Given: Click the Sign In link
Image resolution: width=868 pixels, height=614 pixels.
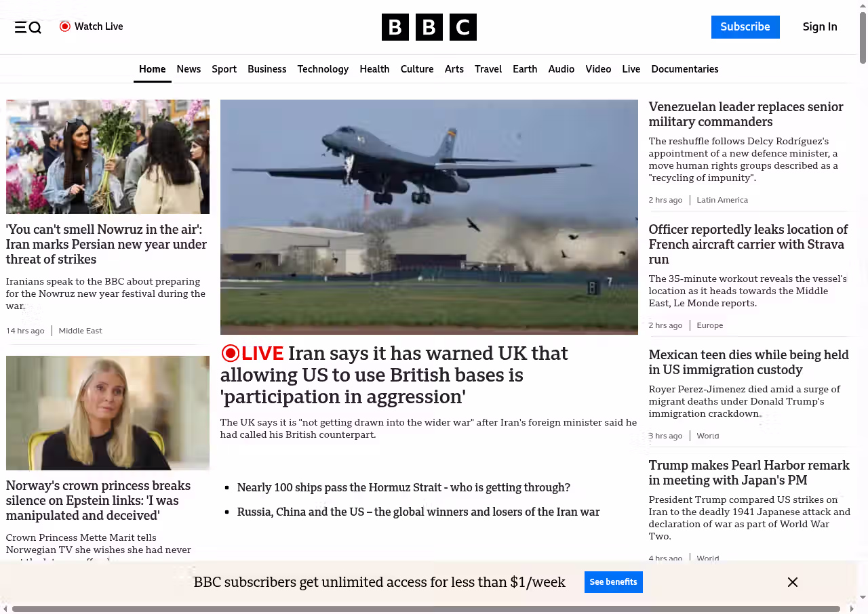Looking at the screenshot, I should pos(819,27).
